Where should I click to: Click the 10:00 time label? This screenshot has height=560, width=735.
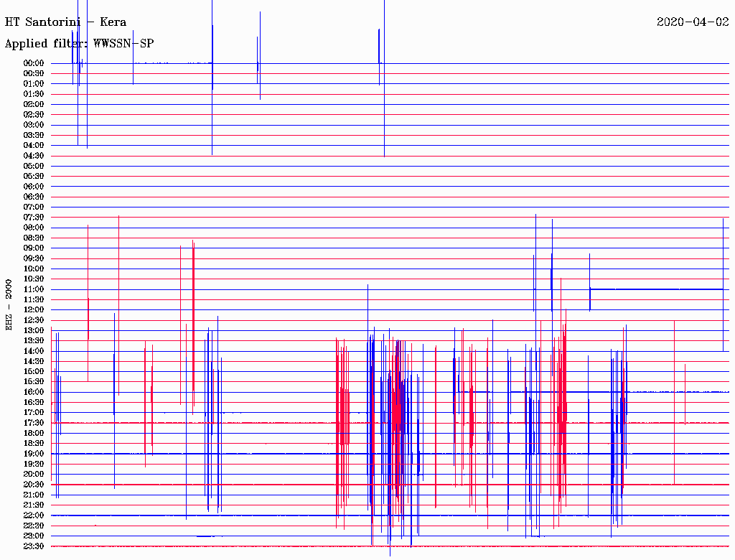pyautogui.click(x=34, y=269)
